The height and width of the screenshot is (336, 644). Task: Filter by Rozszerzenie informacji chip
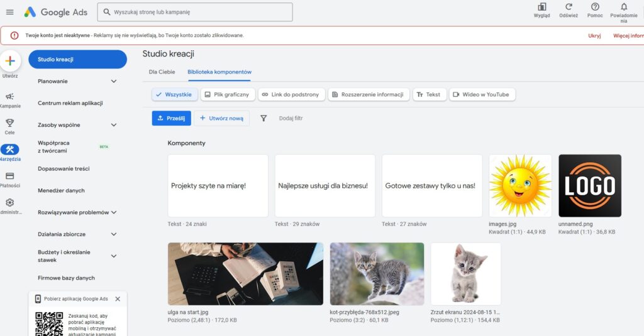pos(369,94)
